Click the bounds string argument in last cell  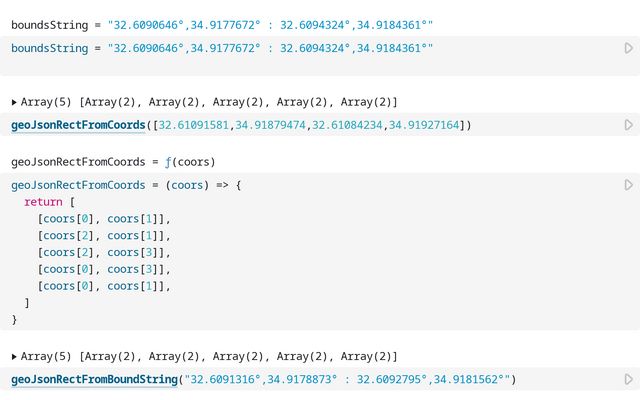(x=347, y=380)
